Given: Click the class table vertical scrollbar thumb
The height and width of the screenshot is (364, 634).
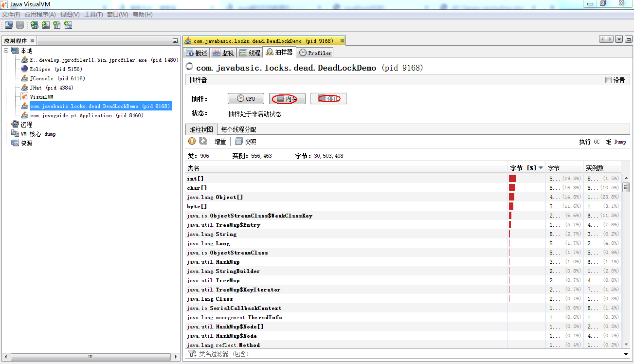Looking at the screenshot, I should tap(626, 187).
